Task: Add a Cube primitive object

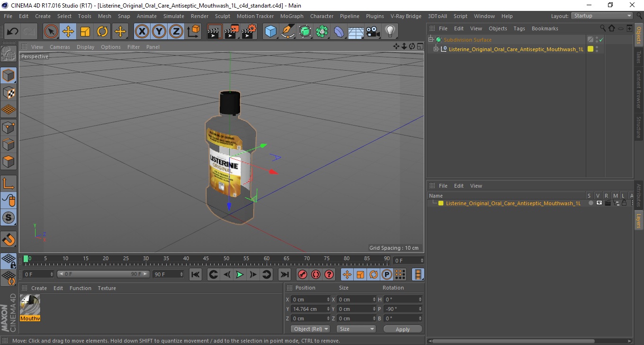Action: click(270, 32)
